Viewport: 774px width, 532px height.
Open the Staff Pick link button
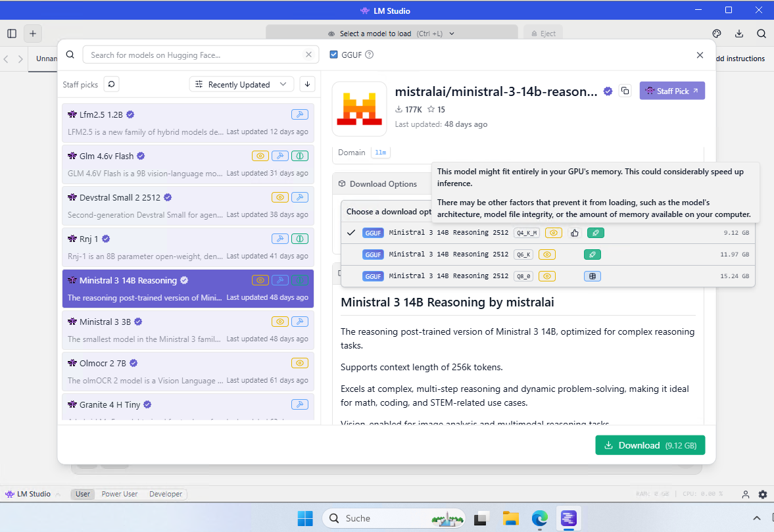[x=671, y=91]
